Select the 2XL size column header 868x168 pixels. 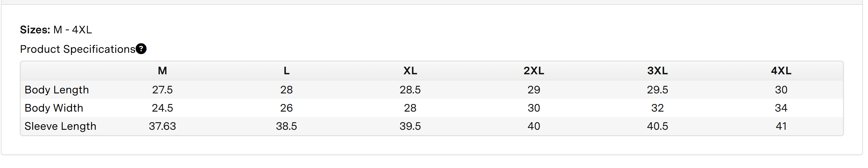click(534, 71)
